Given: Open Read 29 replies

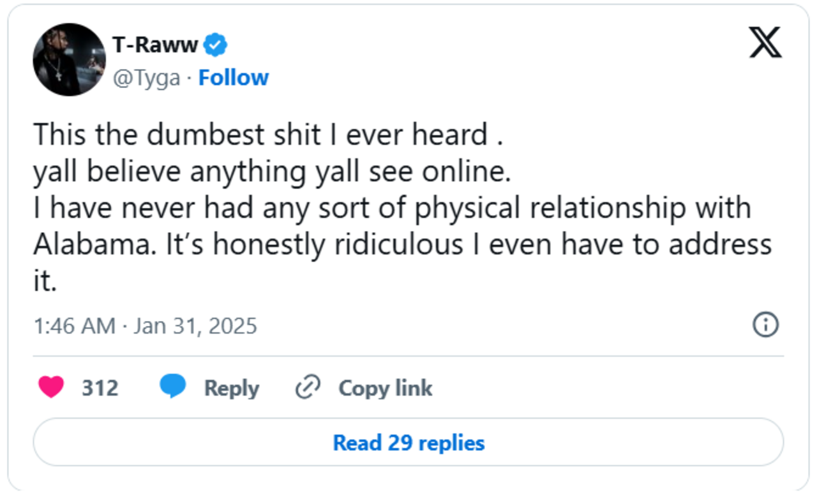Looking at the screenshot, I should pyautogui.click(x=408, y=443).
